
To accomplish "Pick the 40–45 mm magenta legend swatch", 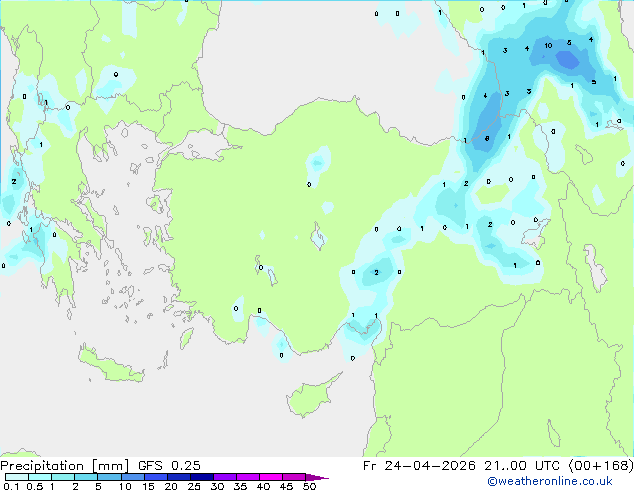I will pos(271,477).
